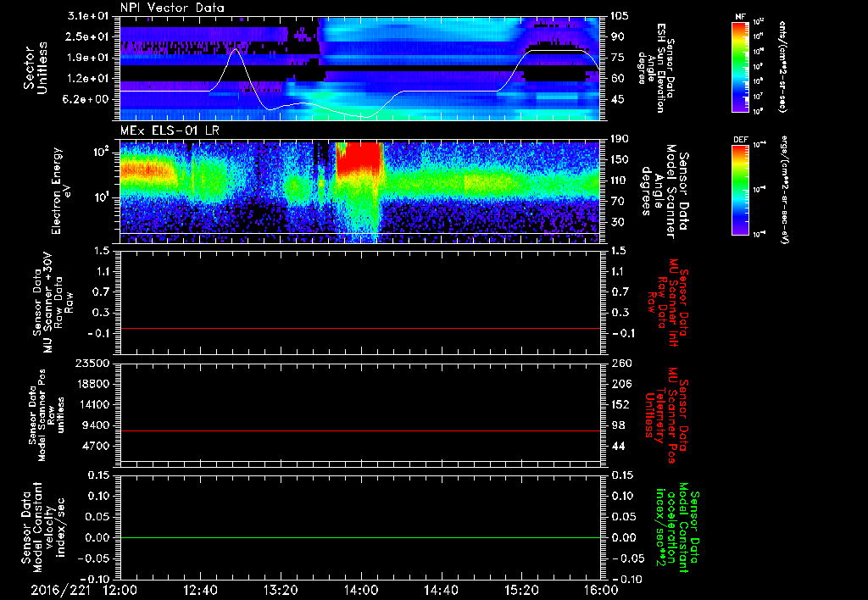Viewport: 868px width, 600px height.
Task: Click the 'DEF' label above color bar
Action: (x=741, y=140)
